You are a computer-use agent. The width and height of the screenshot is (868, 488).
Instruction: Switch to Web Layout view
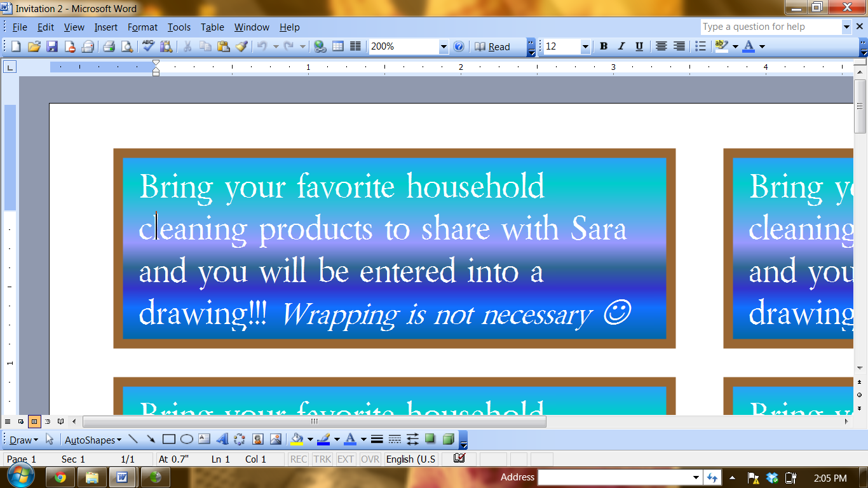pyautogui.click(x=21, y=421)
